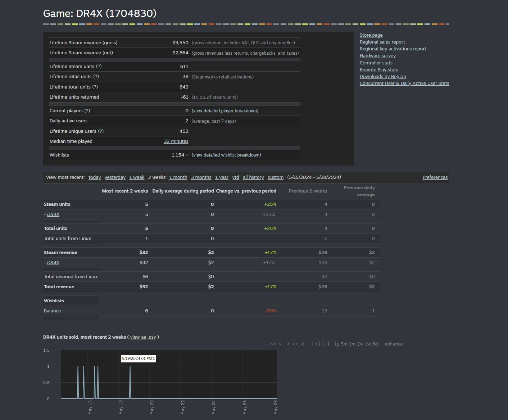Click view detailed player breakdown

coord(225,110)
